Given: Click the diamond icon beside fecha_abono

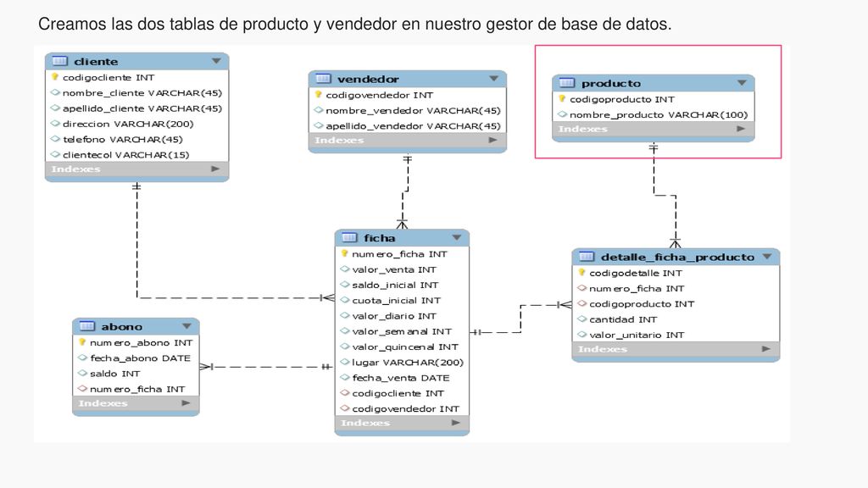Looking at the screenshot, I should 82,358.
